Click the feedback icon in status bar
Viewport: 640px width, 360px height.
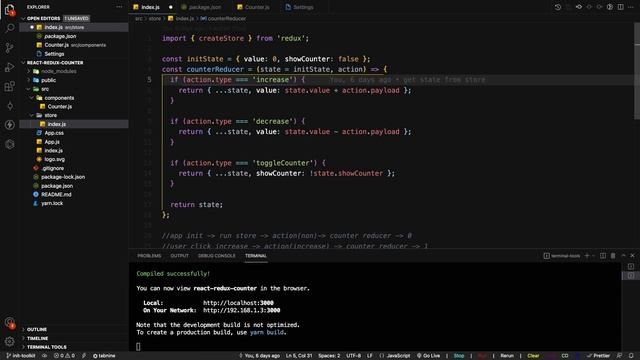619,356
